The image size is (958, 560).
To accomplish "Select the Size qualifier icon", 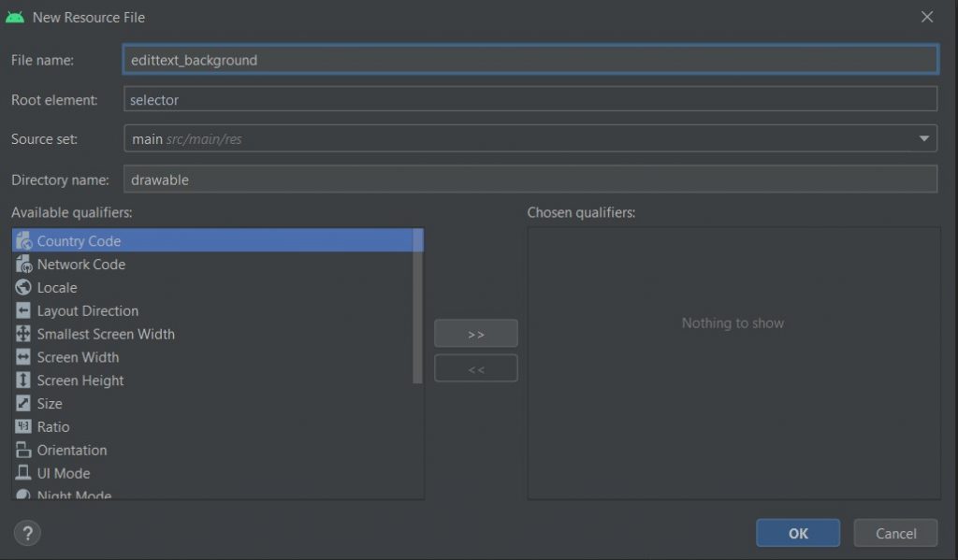I will (x=23, y=403).
